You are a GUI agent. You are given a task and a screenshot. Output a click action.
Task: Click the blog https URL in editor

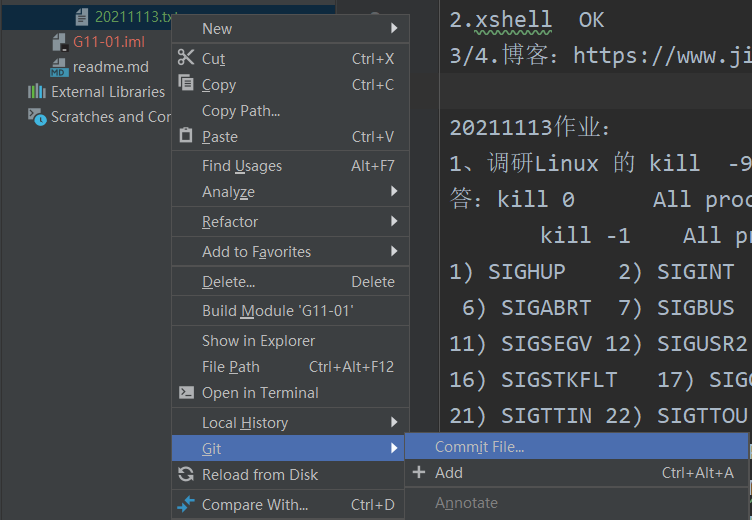pyautogui.click(x=662, y=56)
